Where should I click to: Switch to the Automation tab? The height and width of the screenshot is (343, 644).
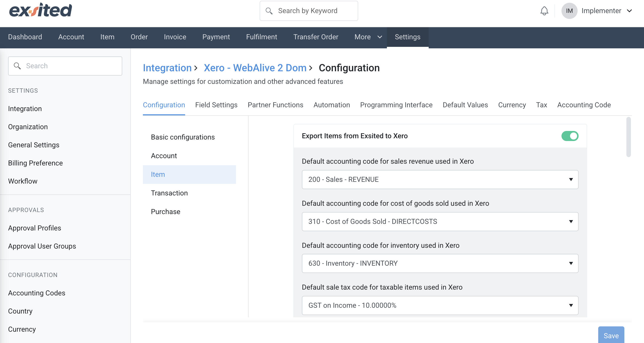tap(332, 105)
